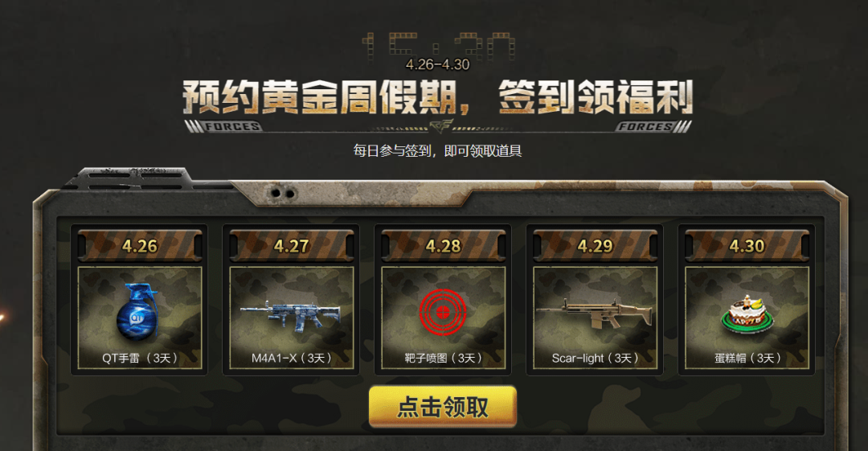This screenshot has width=868, height=451.
Task: Click the left FORCES emblem
Action: (223, 126)
